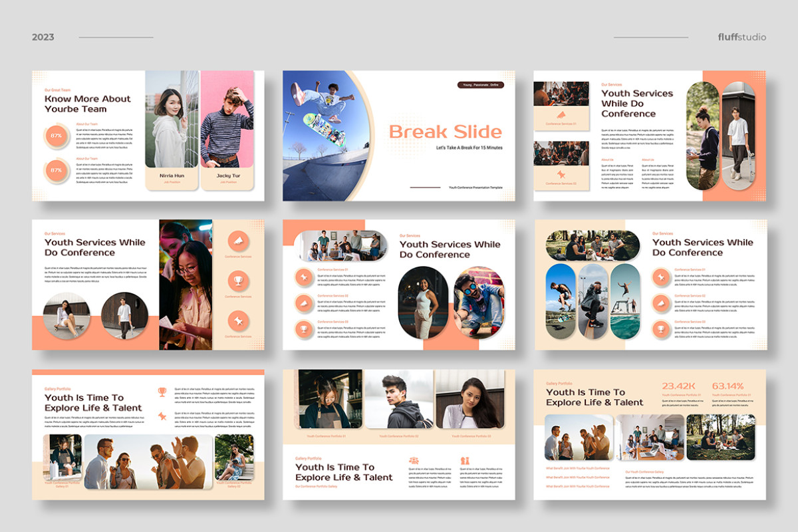Select the Nirria Hun job position label
This screenshot has width=798, height=532.
coord(173,184)
